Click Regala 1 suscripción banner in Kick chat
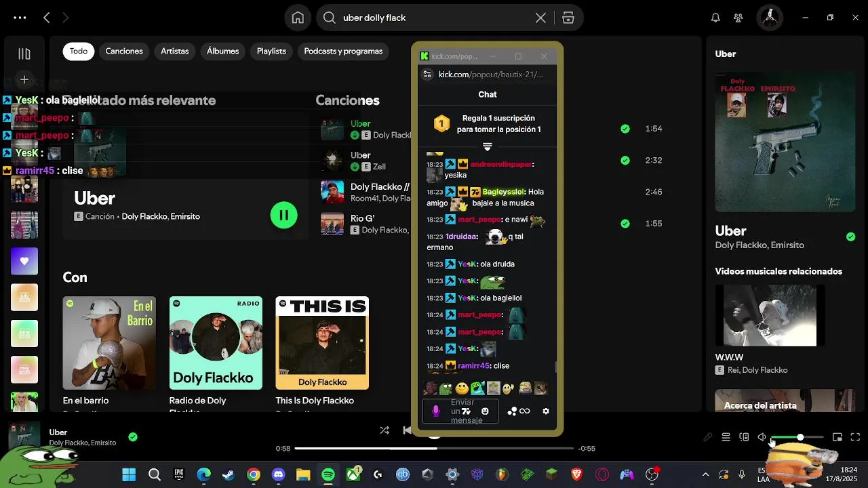 pos(488,123)
